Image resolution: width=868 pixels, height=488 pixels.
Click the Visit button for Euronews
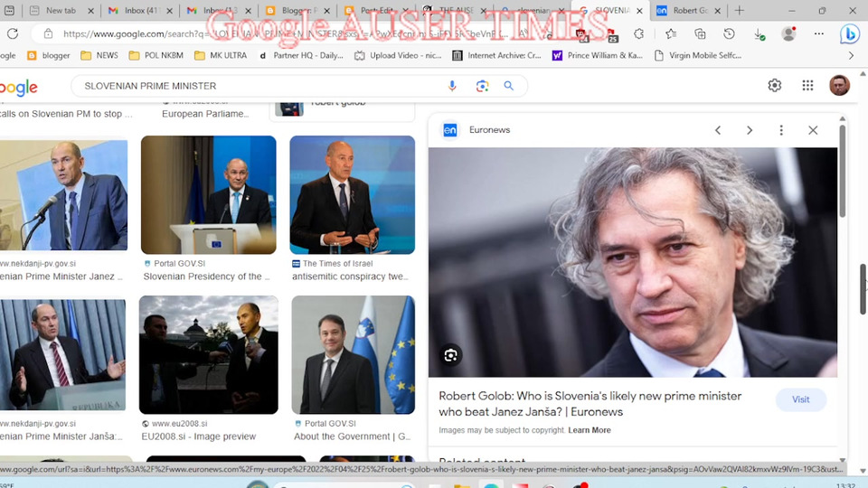[800, 399]
